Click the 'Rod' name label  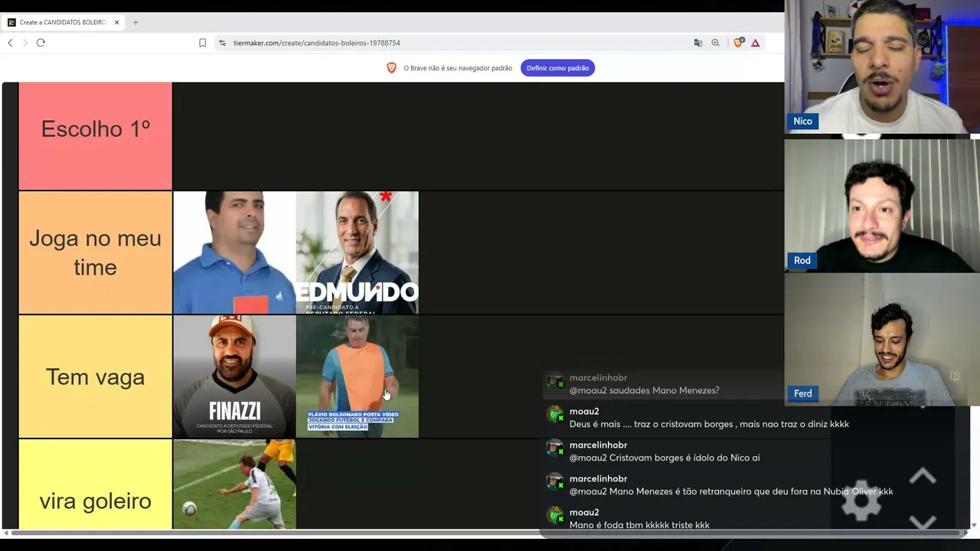tap(802, 260)
